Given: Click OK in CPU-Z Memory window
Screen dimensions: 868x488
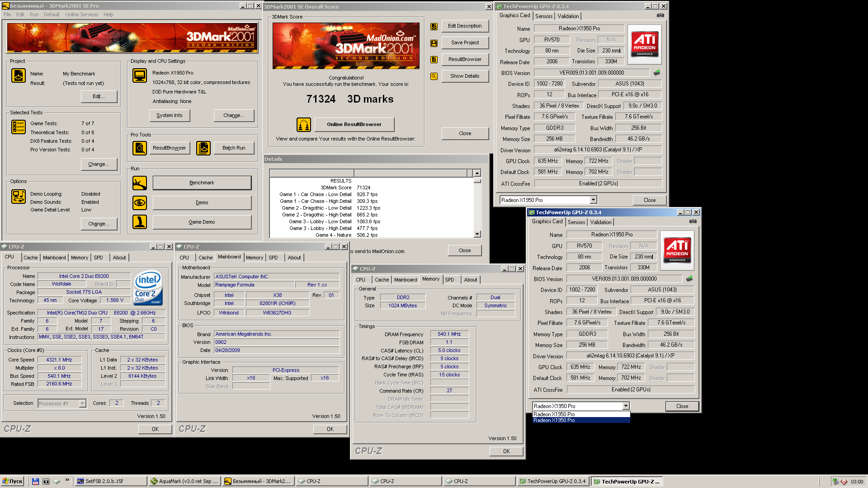Looking at the screenshot, I should [506, 451].
